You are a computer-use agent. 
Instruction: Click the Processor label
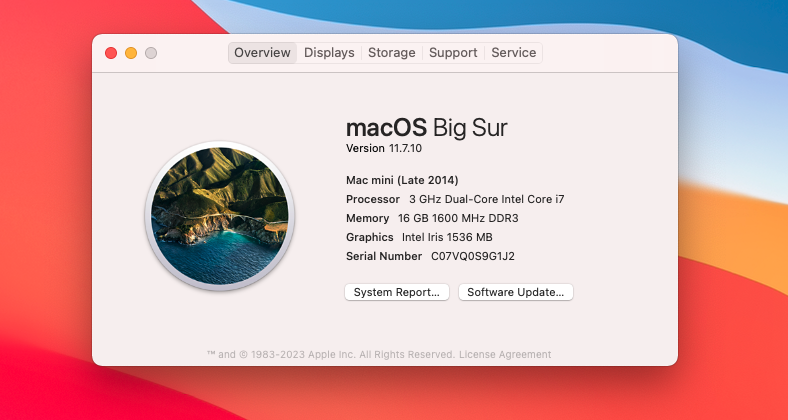(x=373, y=199)
